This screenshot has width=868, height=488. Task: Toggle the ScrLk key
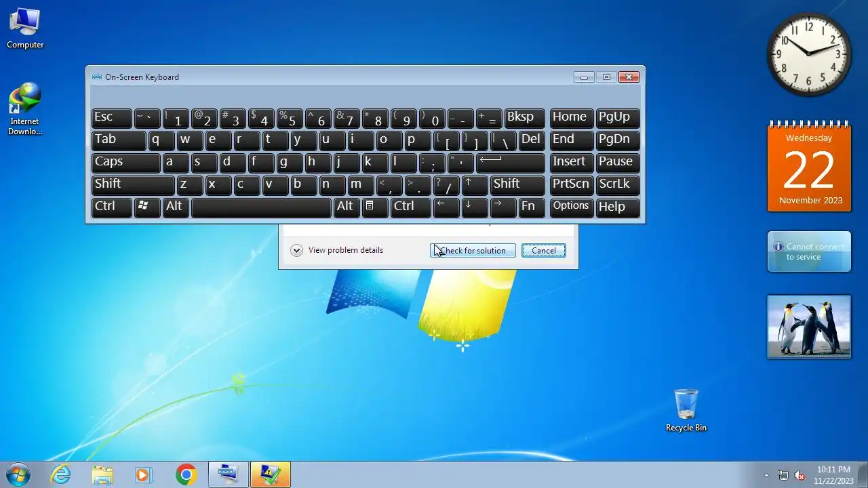(617, 184)
